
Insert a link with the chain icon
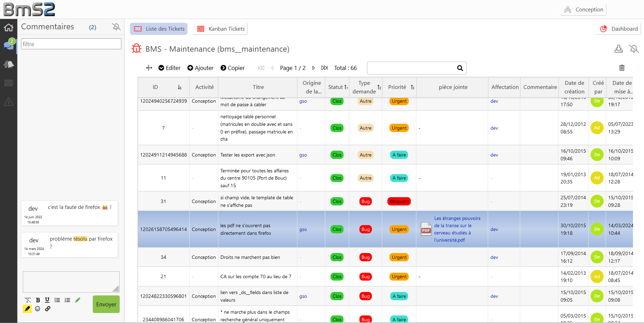point(48,309)
